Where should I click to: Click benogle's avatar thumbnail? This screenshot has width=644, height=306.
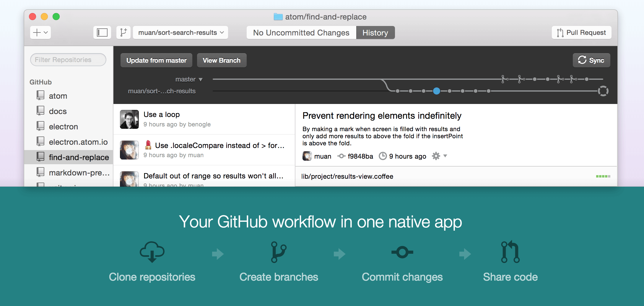pos(129,119)
